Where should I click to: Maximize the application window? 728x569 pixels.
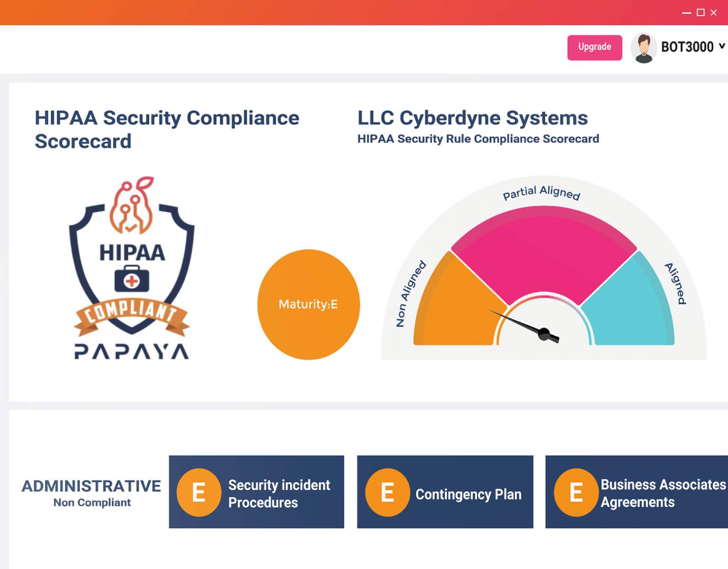[x=700, y=12]
